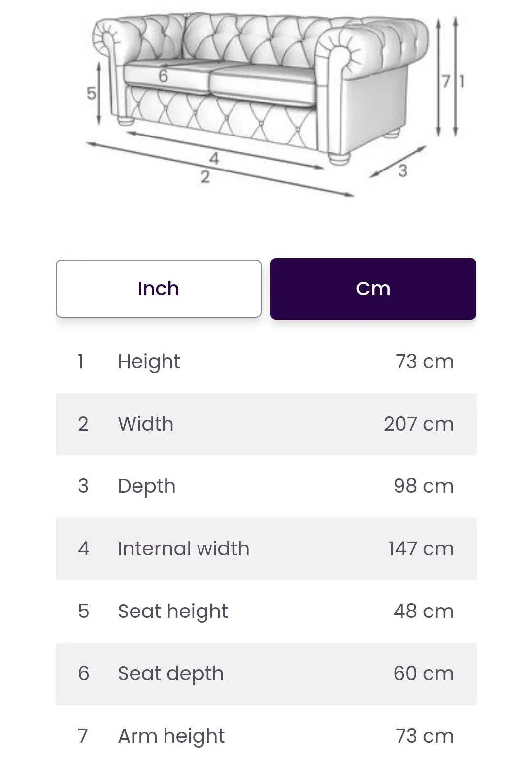The image size is (532, 783).
Task: Click the 60 cm seat depth value
Action: tap(424, 673)
